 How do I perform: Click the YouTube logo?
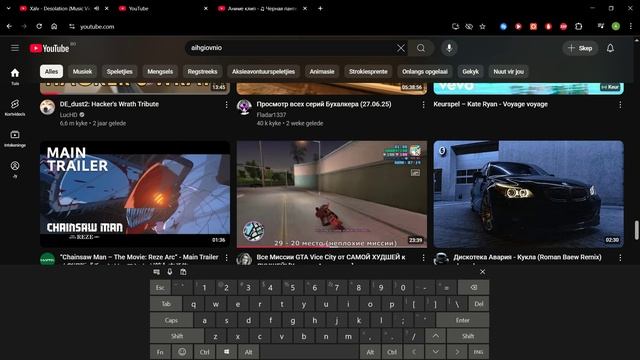tap(49, 48)
